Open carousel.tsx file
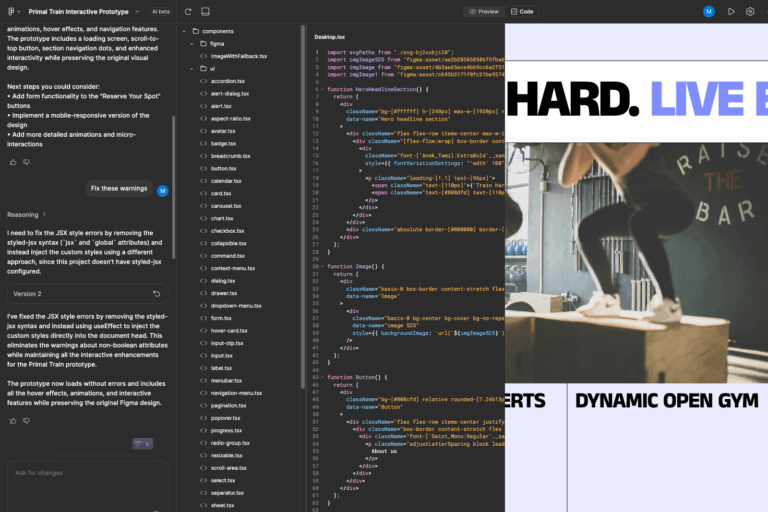 [226, 206]
